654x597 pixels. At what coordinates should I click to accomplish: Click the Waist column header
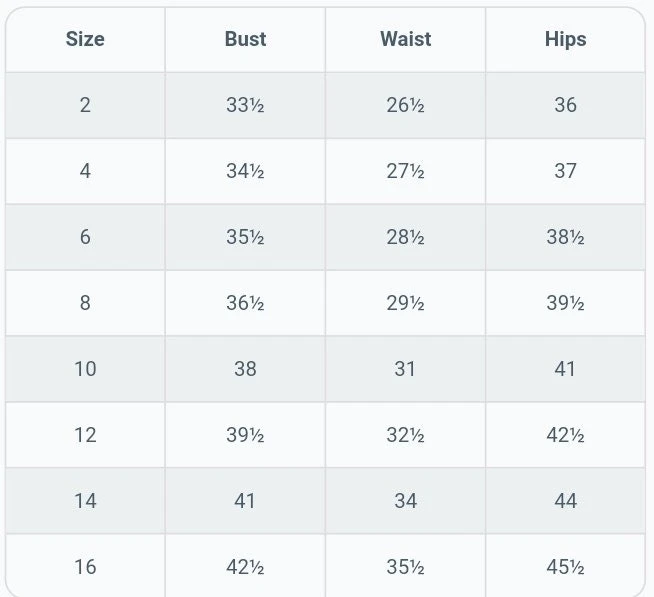pos(405,39)
